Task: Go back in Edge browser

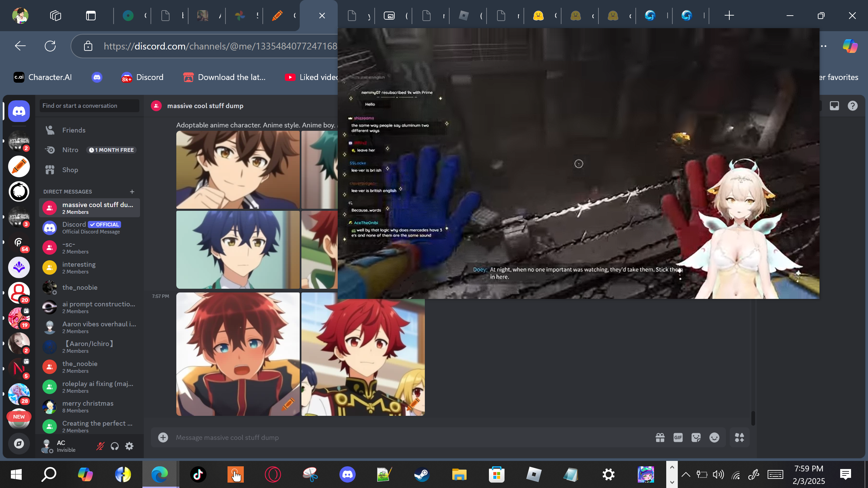Action: coord(20,46)
